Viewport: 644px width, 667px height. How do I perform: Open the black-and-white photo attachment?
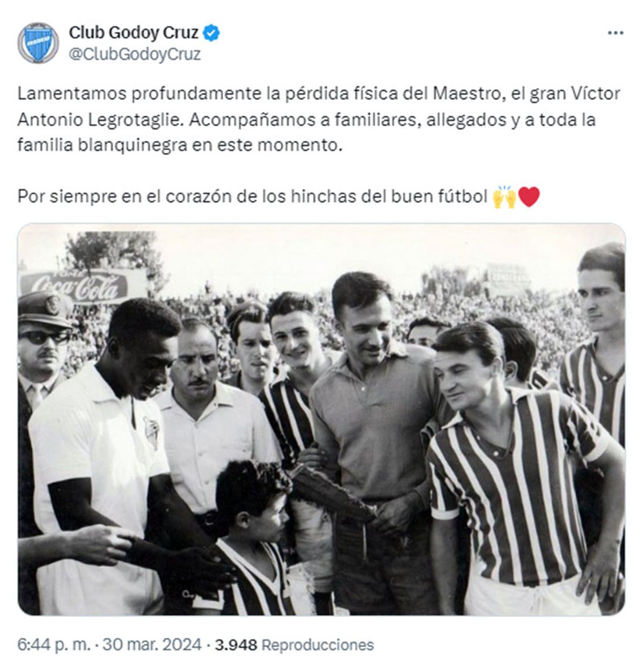pos(321,419)
